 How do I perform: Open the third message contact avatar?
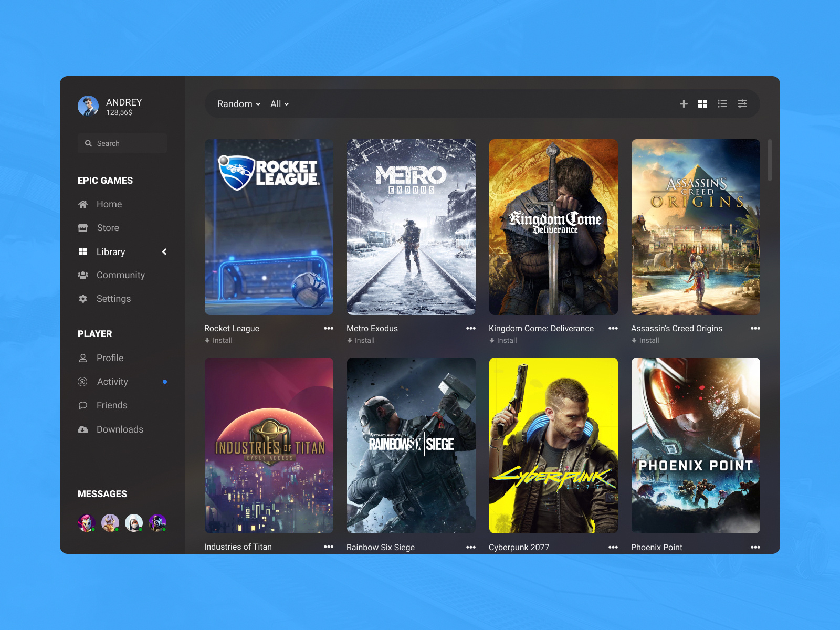pos(134,523)
